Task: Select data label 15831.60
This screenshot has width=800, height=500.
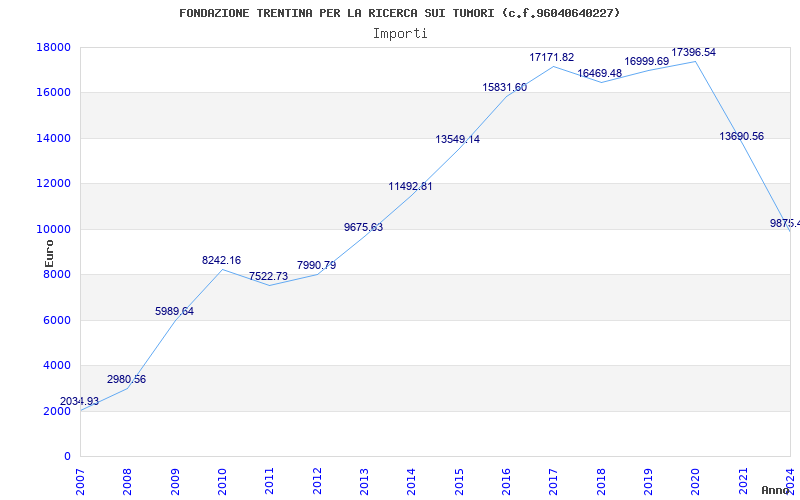Action: pos(505,88)
